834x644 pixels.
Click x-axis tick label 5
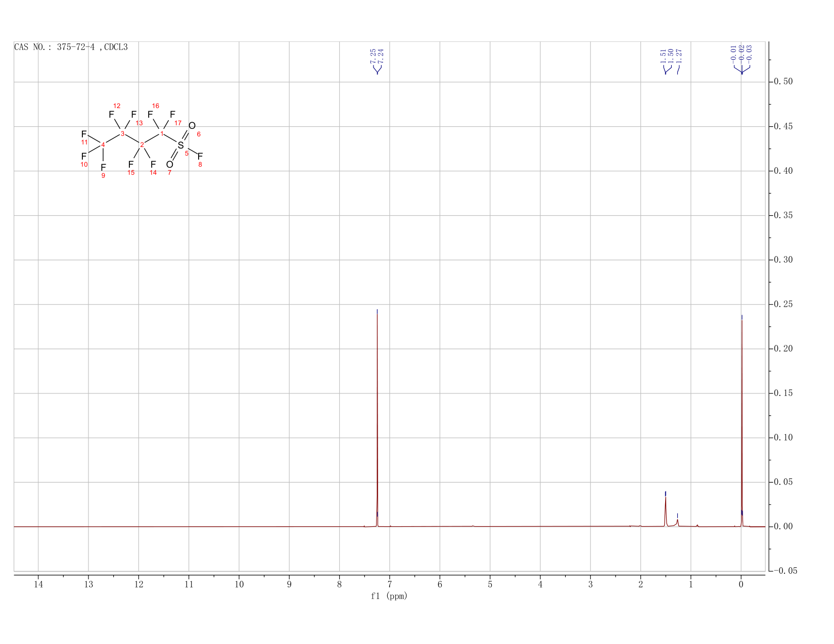pyautogui.click(x=490, y=584)
